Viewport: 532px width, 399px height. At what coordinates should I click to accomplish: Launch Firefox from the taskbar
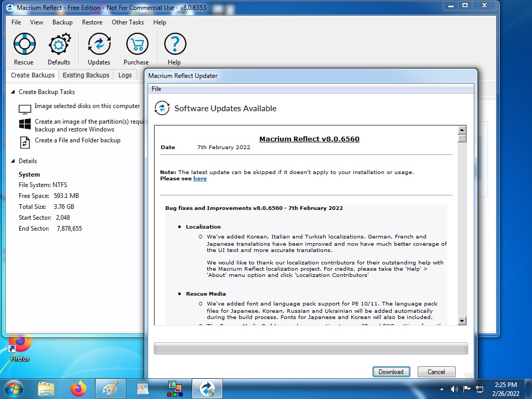click(x=78, y=389)
